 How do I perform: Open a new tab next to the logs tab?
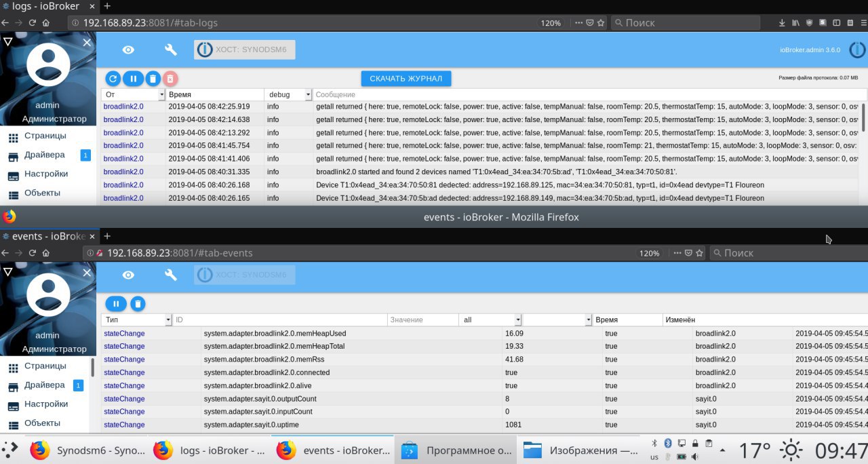pos(107,6)
